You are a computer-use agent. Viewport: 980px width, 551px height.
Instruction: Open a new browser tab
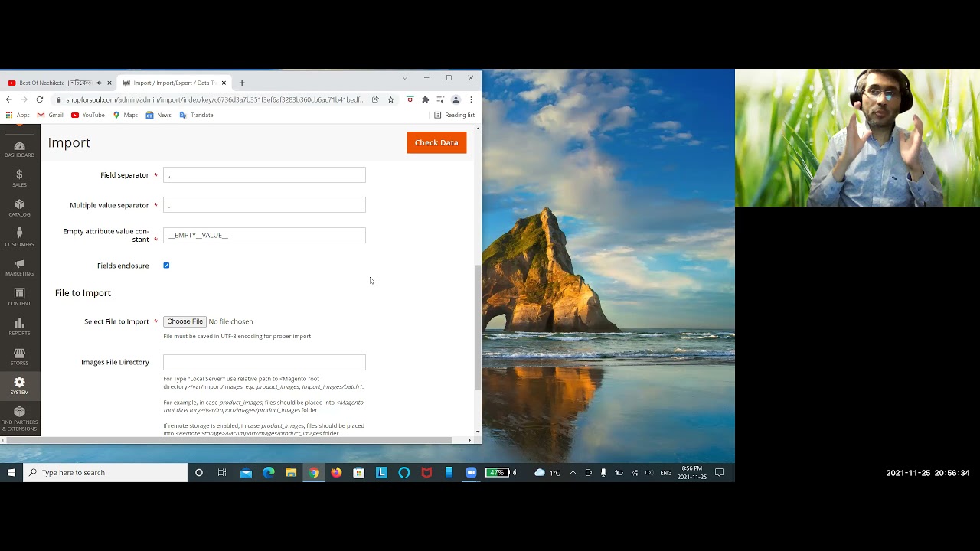coord(242,83)
